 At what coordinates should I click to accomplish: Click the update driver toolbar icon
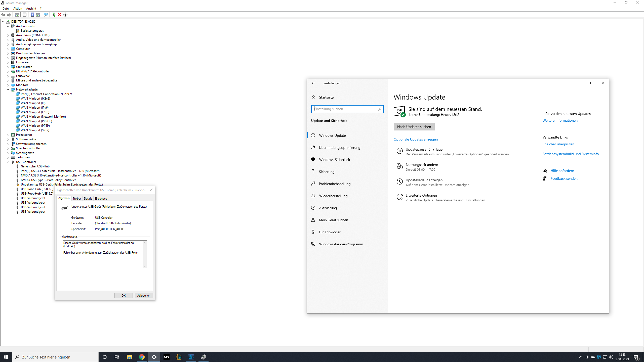click(54, 15)
